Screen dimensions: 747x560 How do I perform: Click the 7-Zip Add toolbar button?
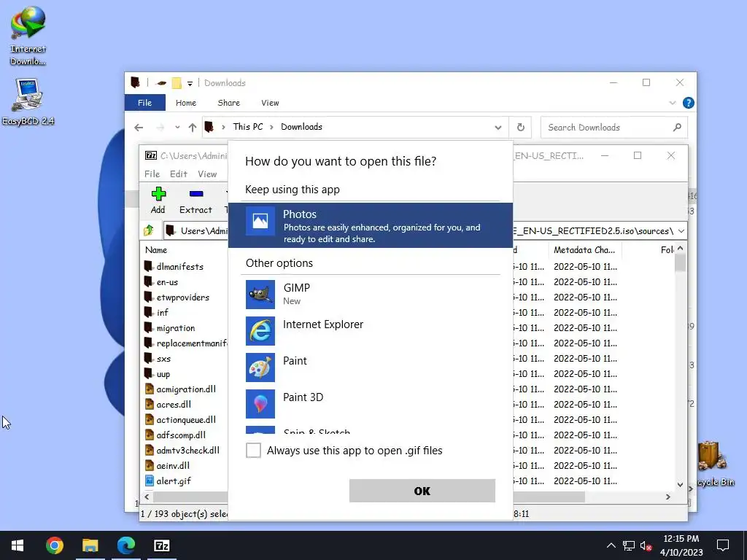pyautogui.click(x=158, y=201)
